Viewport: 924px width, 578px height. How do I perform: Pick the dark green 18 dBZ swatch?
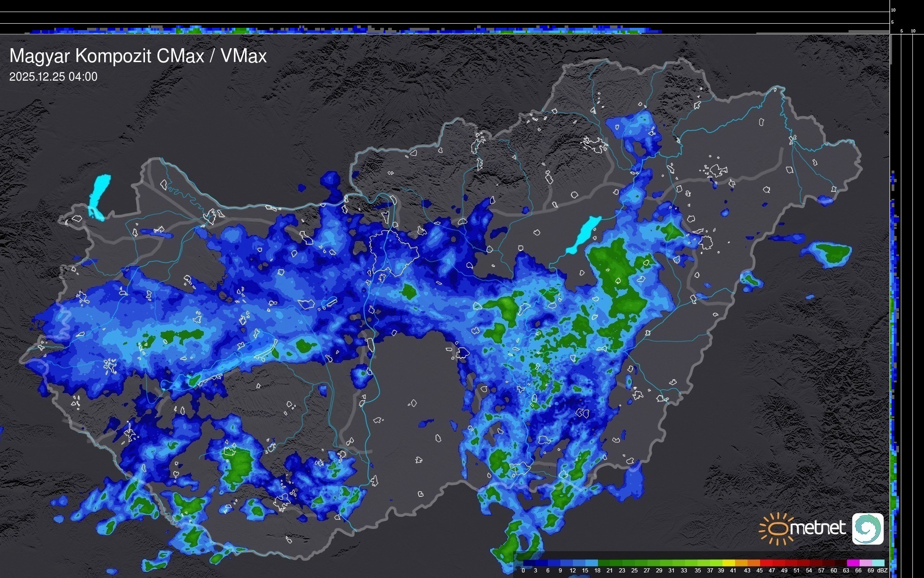coord(604,563)
